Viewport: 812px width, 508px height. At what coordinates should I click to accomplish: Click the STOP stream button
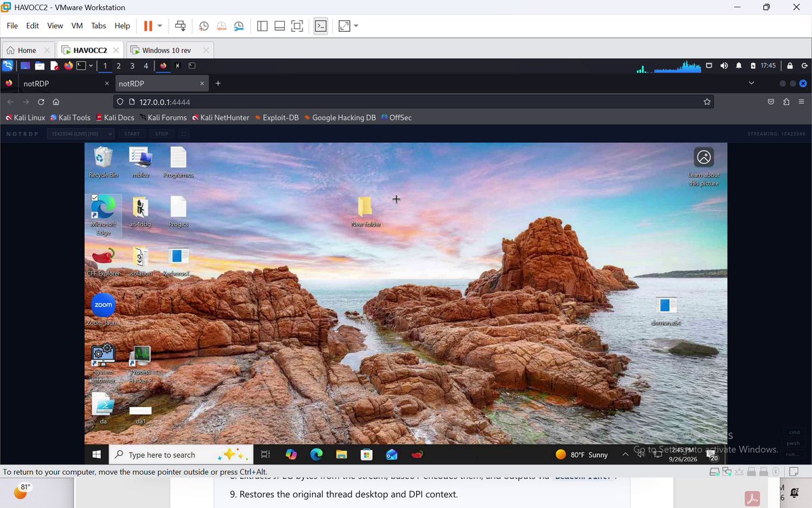(x=162, y=133)
